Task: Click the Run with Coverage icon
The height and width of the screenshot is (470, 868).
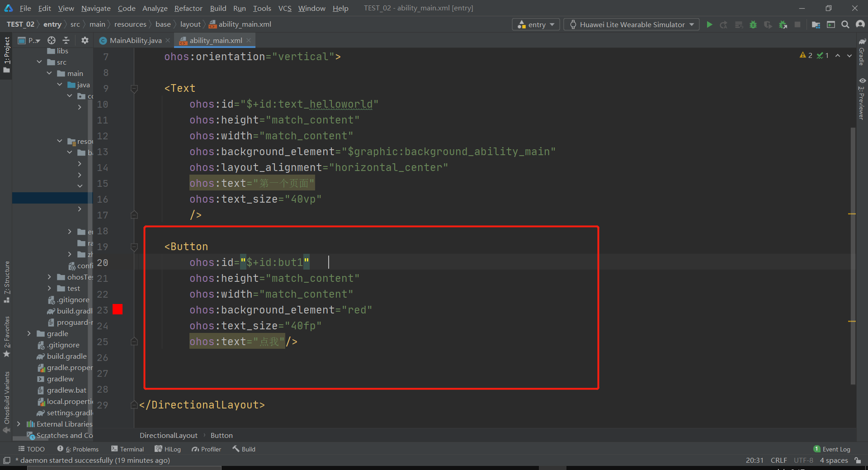Action: [768, 24]
